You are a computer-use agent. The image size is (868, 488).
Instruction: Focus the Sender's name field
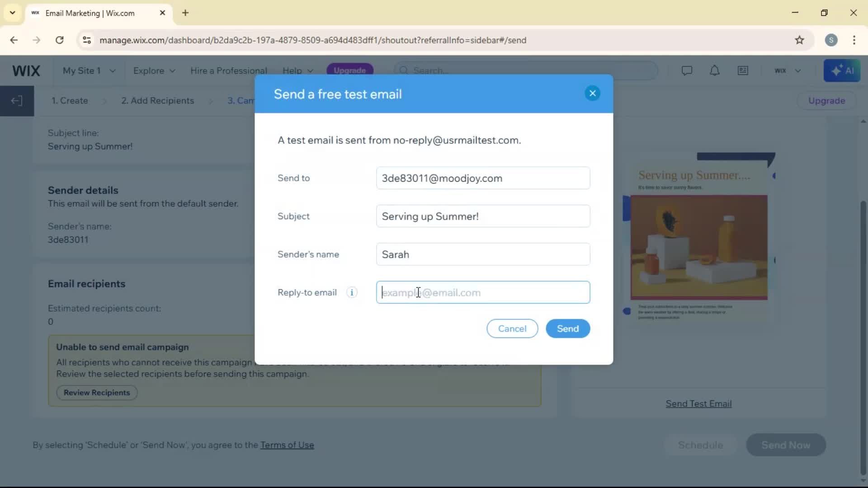coord(483,254)
